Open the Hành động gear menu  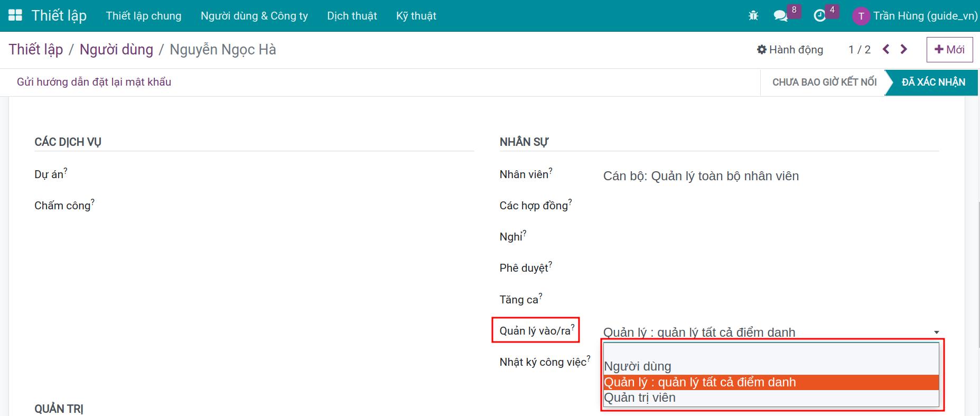coord(790,50)
